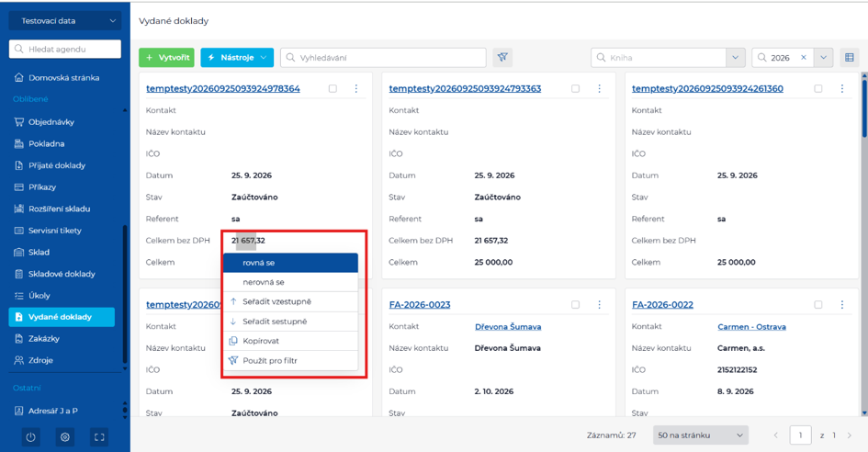Open the Nástroje dropdown
This screenshot has width=868, height=452.
pos(237,57)
